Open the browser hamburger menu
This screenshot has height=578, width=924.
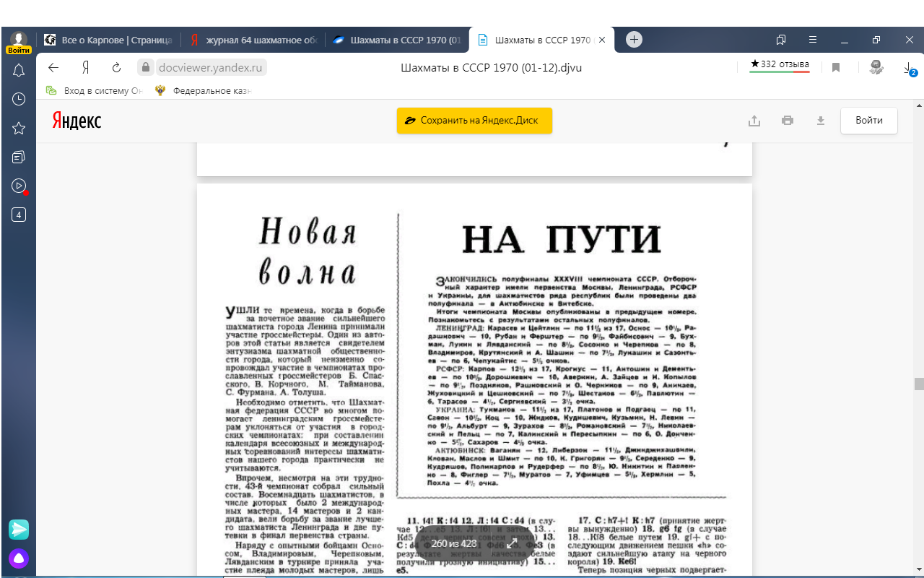[x=813, y=40]
